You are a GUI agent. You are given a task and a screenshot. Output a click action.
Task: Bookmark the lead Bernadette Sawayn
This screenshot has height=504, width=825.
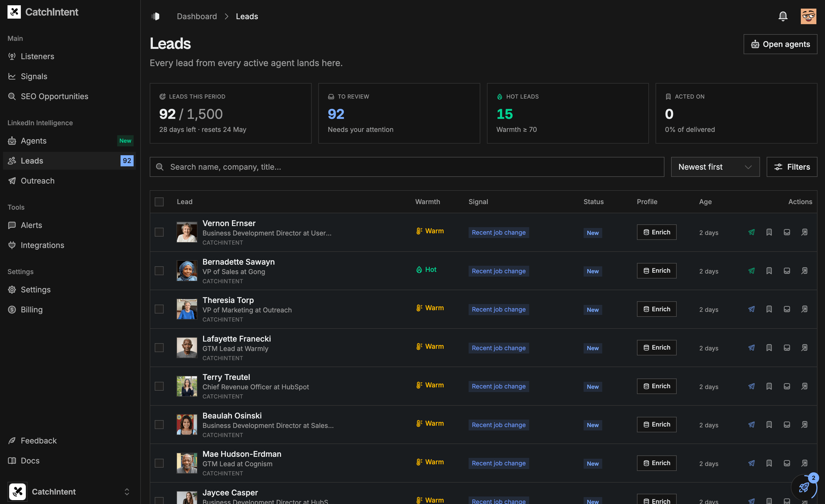coord(769,271)
